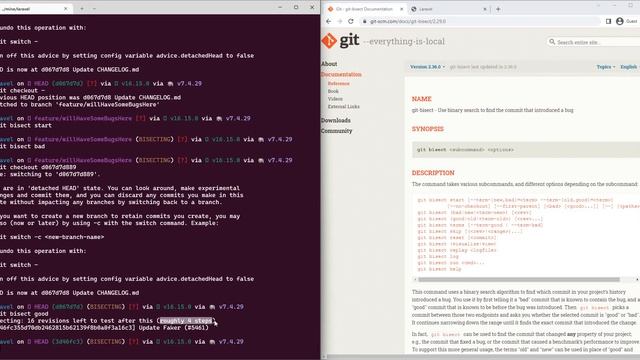
Task: Open a new browser tab
Action: pos(498,9)
